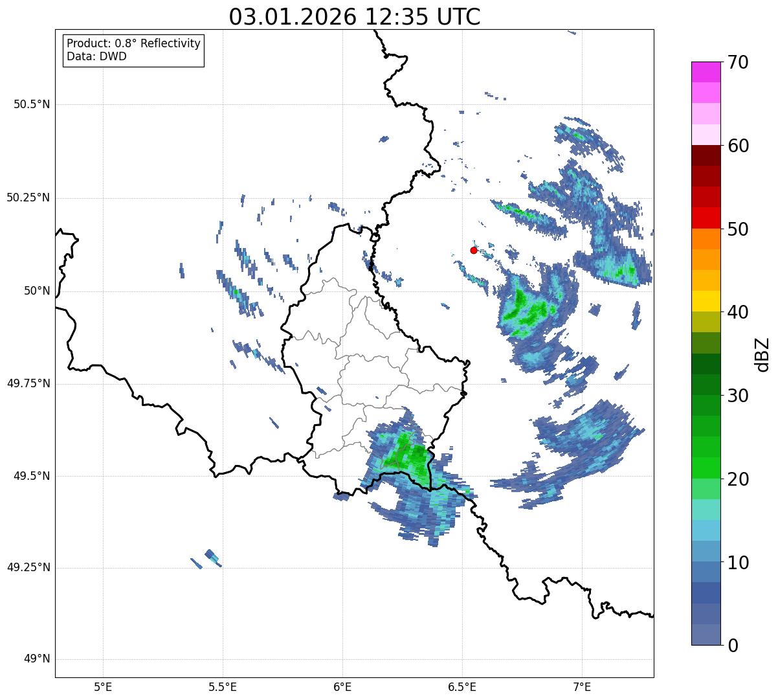The height and width of the screenshot is (700, 778).
Task: Click the '49.25°N' latitude tick label
Action: (28, 568)
